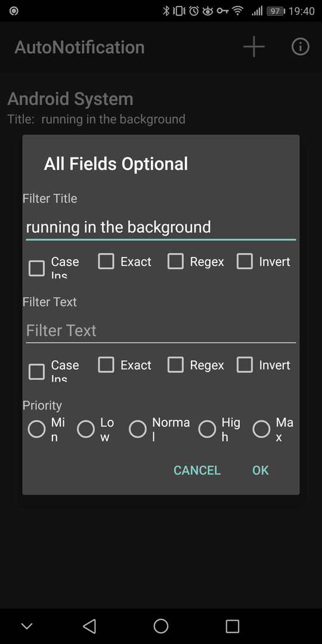The image size is (322, 644).
Task: Edit the Filter Title text field
Action: point(160,227)
